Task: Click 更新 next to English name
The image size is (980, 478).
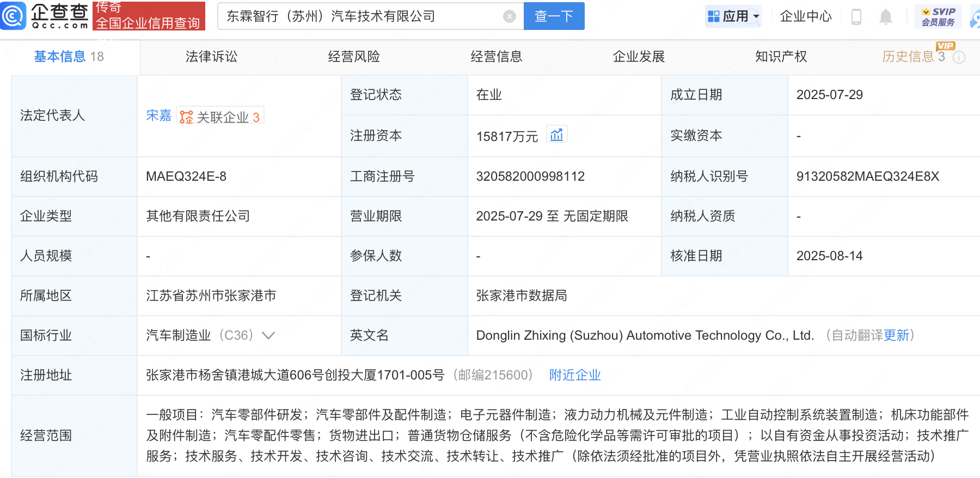Action: pyautogui.click(x=896, y=335)
